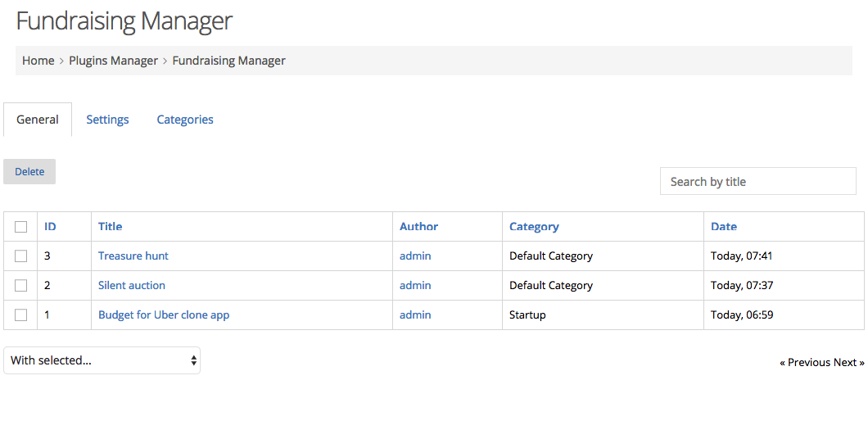868x430 pixels.
Task: Navigate to Home via breadcrumb
Action: point(38,61)
